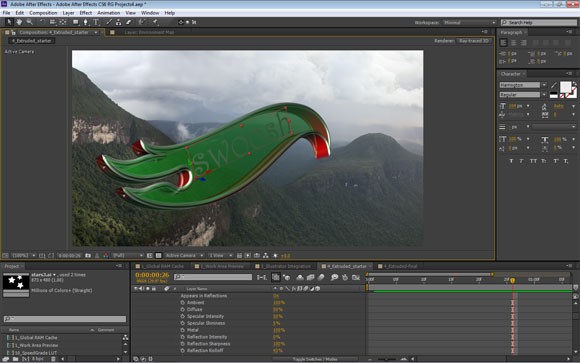Open the Composition menu
This screenshot has width=580, height=363.
pyautogui.click(x=43, y=13)
